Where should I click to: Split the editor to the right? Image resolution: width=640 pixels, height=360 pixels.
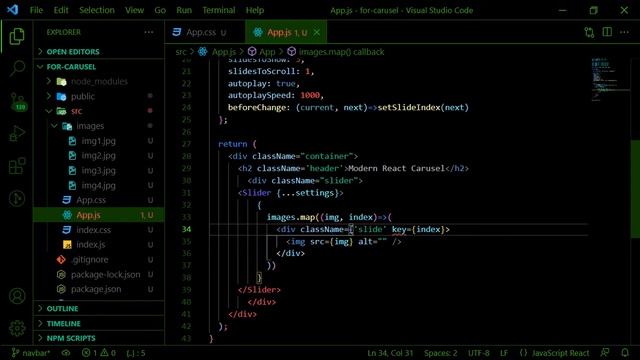607,32
